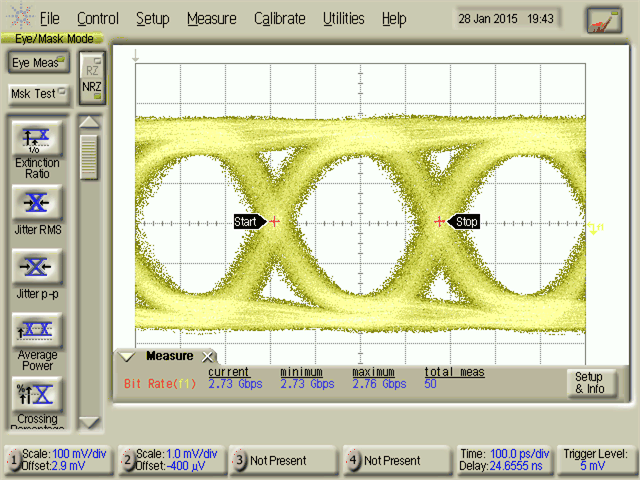The image size is (640, 480).
Task: Switch the signal format to NRZ
Action: (92, 87)
